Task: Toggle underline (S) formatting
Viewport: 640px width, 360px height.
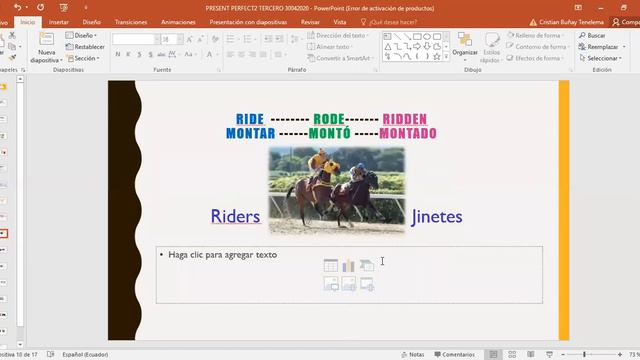Action: click(x=140, y=54)
